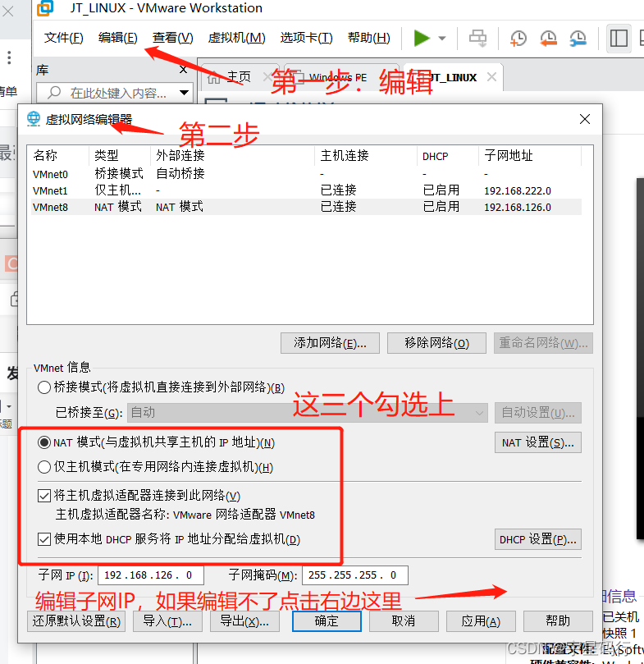
Task: Close the library panel with the X
Action: coord(183,70)
